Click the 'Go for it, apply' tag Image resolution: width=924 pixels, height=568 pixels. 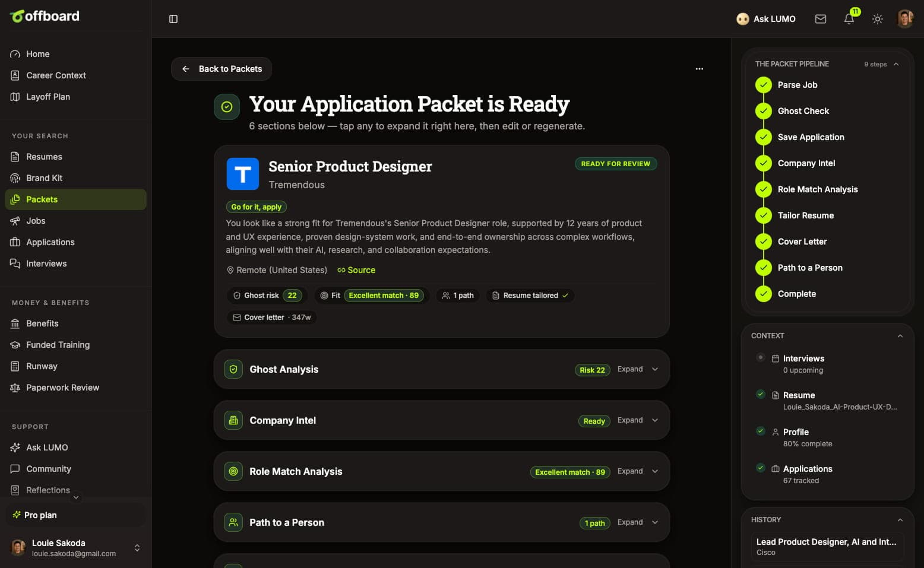257,207
